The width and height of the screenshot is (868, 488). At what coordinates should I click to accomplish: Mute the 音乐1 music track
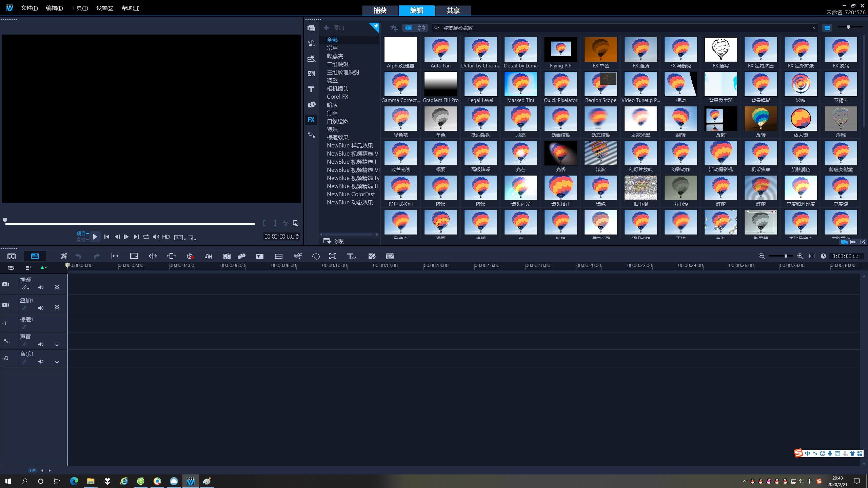pyautogui.click(x=41, y=362)
